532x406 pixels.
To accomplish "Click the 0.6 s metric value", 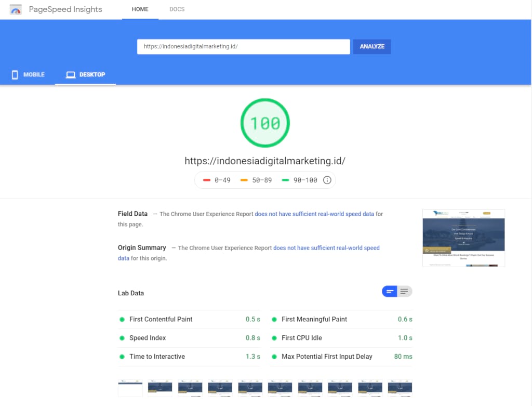I will pos(405,319).
